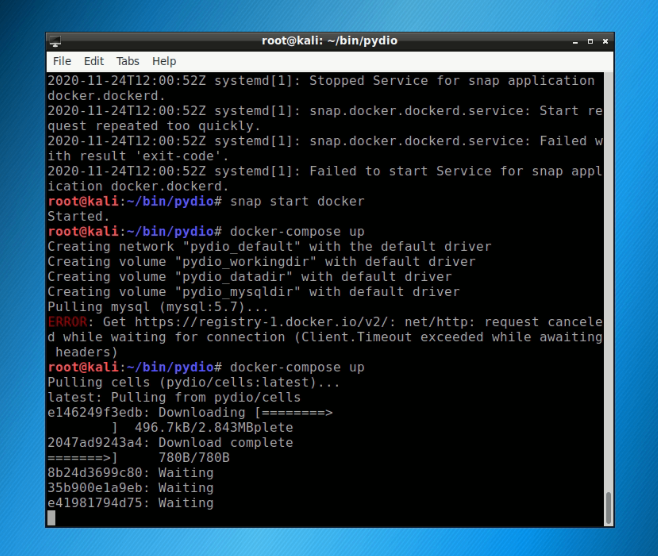Click '35b900e1a9eb: Waiting' line
This screenshot has height=556, width=658.
[x=131, y=488]
